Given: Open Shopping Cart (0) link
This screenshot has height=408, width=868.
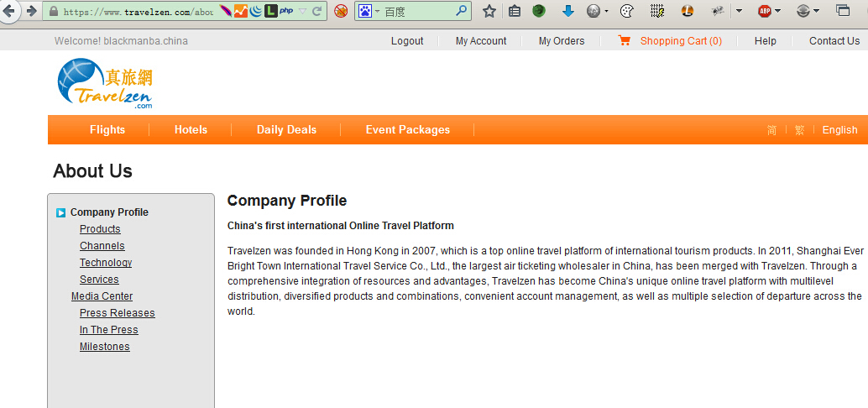Looking at the screenshot, I should click(x=681, y=41).
